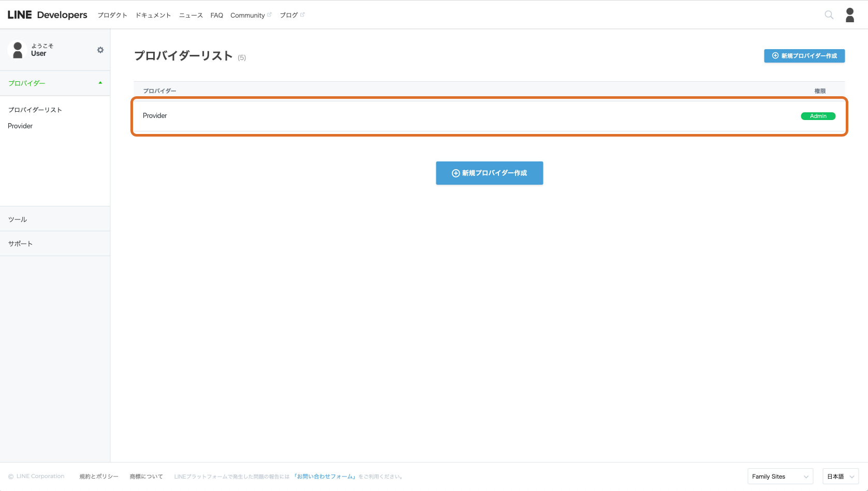Open settings via the gear icon

click(x=100, y=50)
